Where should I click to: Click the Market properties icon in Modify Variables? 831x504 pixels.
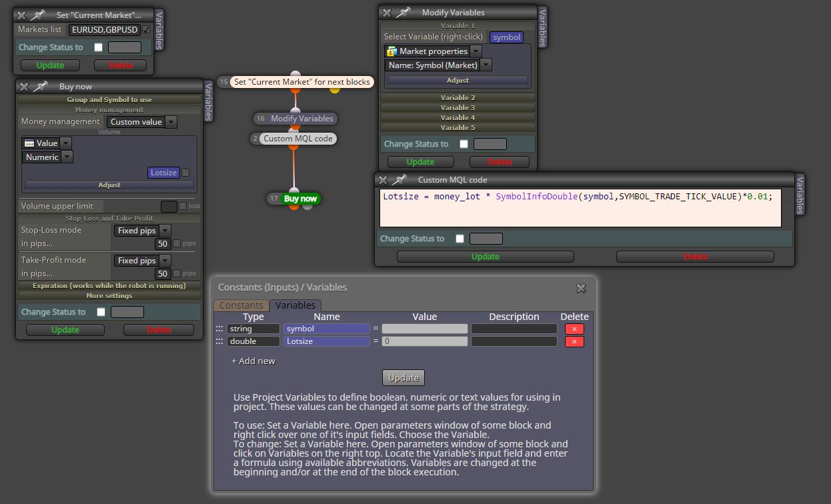click(x=391, y=51)
